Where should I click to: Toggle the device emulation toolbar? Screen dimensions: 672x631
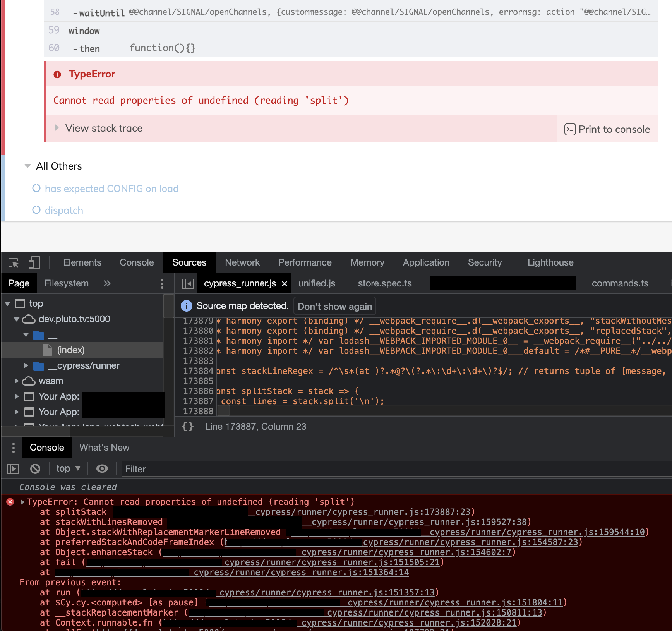click(34, 262)
